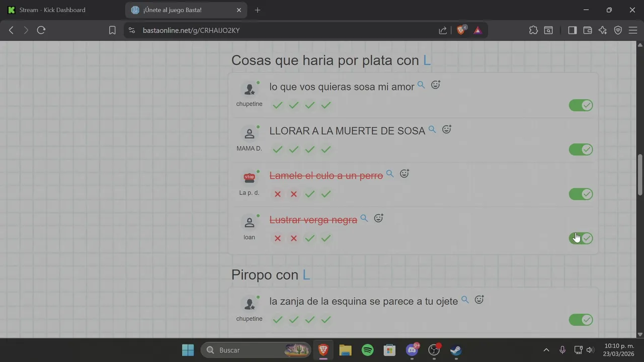Viewport: 644px width, 362px height.
Task: Show hidden system tray icons
Action: (546, 350)
